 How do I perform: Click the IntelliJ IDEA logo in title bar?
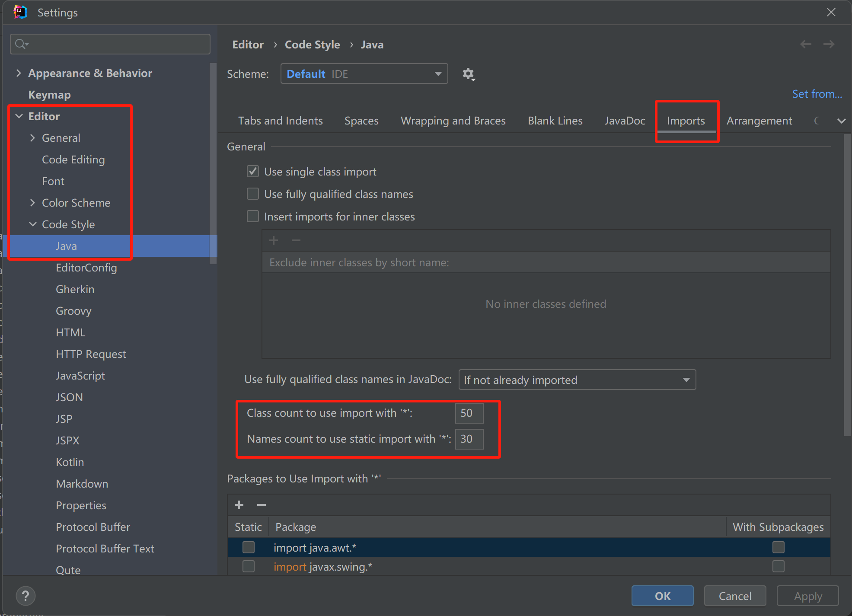[20, 12]
